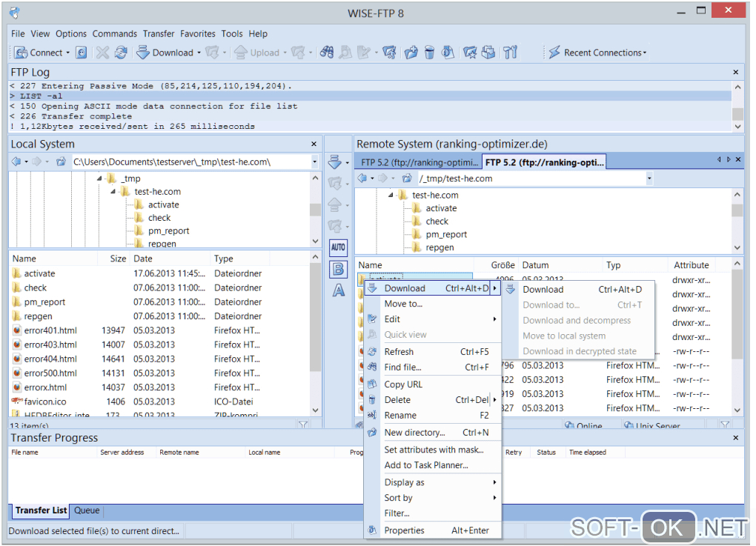Click the printer-like icon before the tools icon
Screen dimensions: 756x546
tap(488, 52)
